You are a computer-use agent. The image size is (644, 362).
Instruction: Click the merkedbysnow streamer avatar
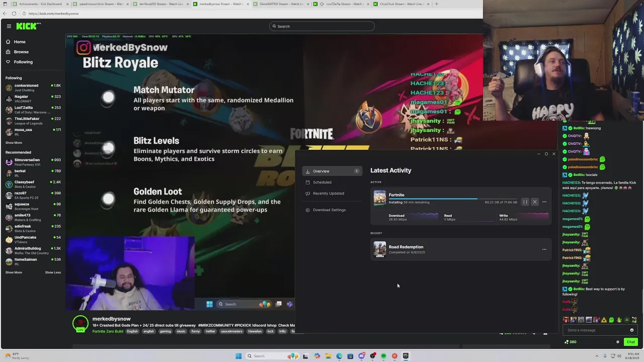tap(80, 323)
